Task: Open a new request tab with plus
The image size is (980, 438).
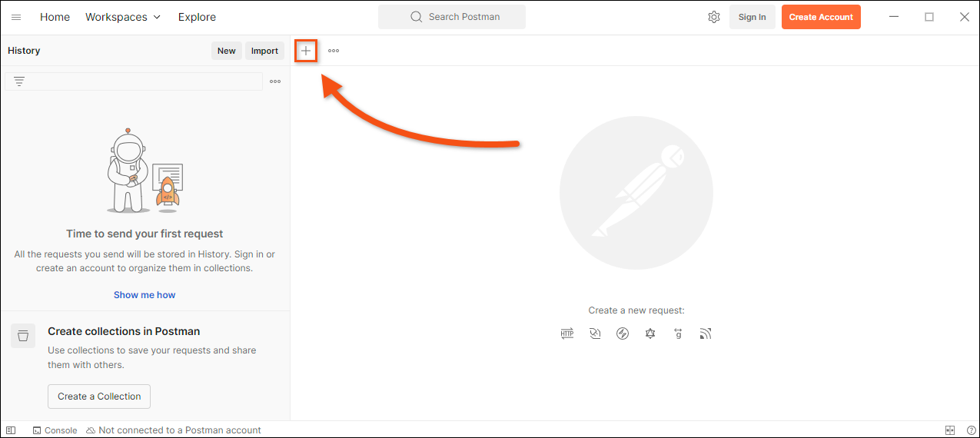Action: click(306, 51)
